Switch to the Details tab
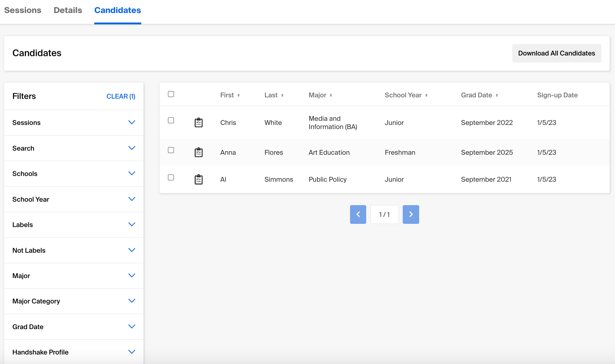The image size is (615, 364). [68, 10]
